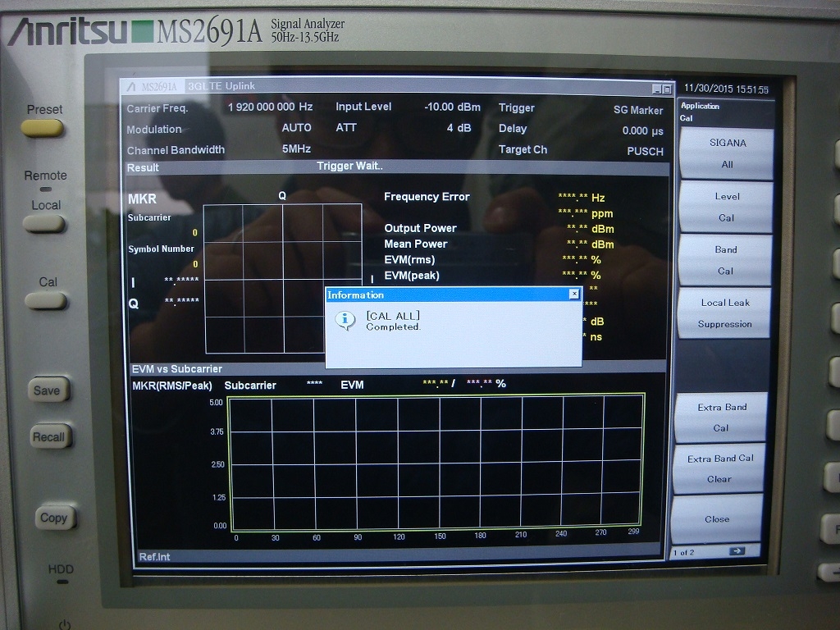Click the 1 of 2 page indicator
Image resolution: width=840 pixels, height=630 pixels.
point(683,552)
